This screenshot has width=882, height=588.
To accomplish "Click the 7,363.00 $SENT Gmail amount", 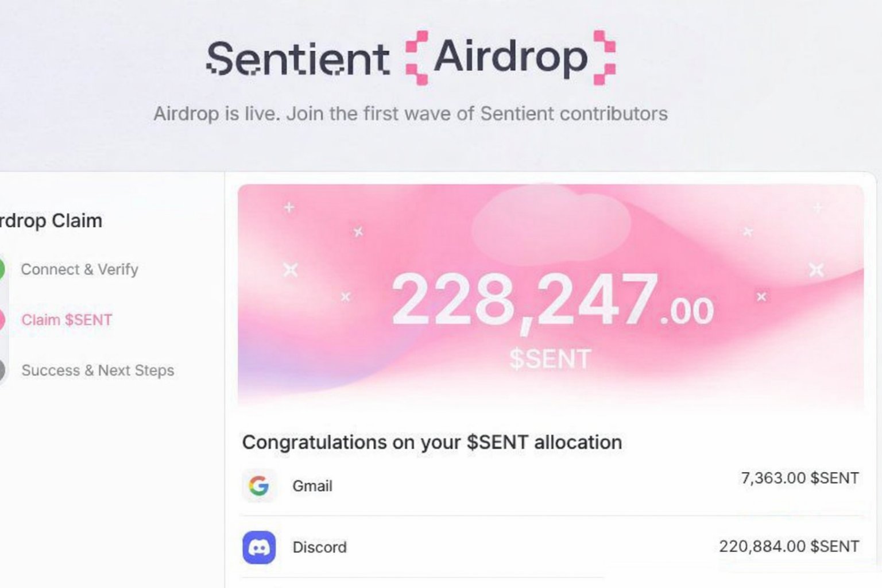I will pos(800,478).
